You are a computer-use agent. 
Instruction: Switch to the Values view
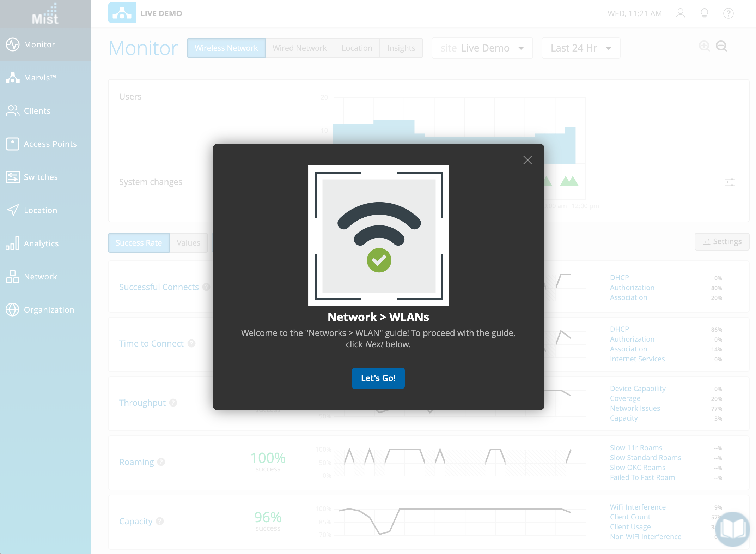point(188,243)
